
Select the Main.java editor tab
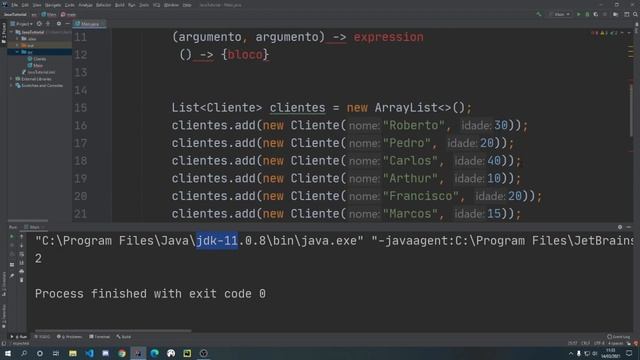[89, 24]
